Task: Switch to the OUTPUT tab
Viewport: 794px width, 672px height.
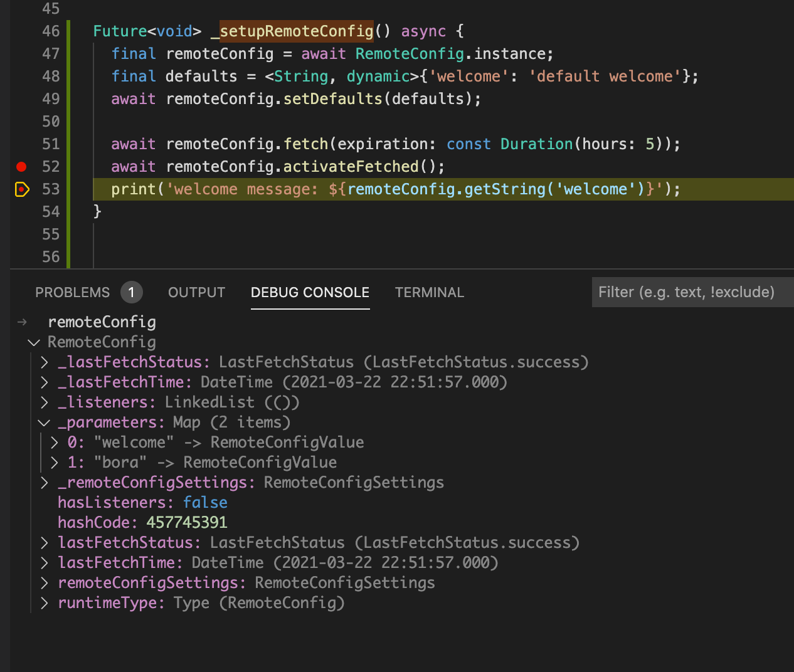Action: pos(196,293)
